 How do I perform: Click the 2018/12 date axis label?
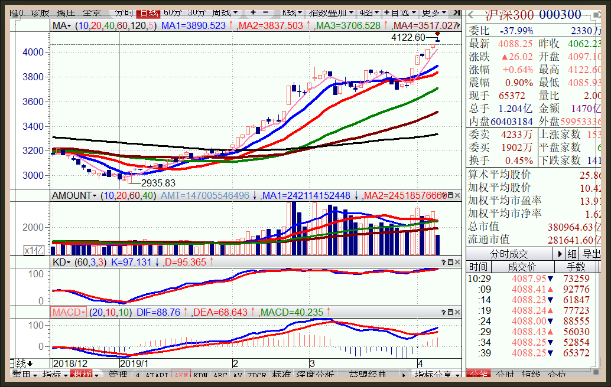point(71,364)
